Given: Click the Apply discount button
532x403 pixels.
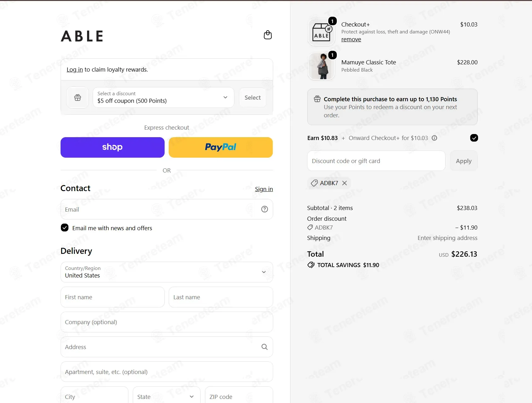Looking at the screenshot, I should click(464, 161).
